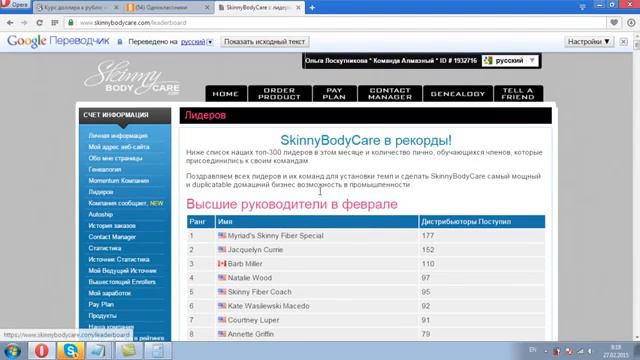This screenshot has width=640, height=360.
Task: Open the PAY PLAN navigation item
Action: pos(334,93)
